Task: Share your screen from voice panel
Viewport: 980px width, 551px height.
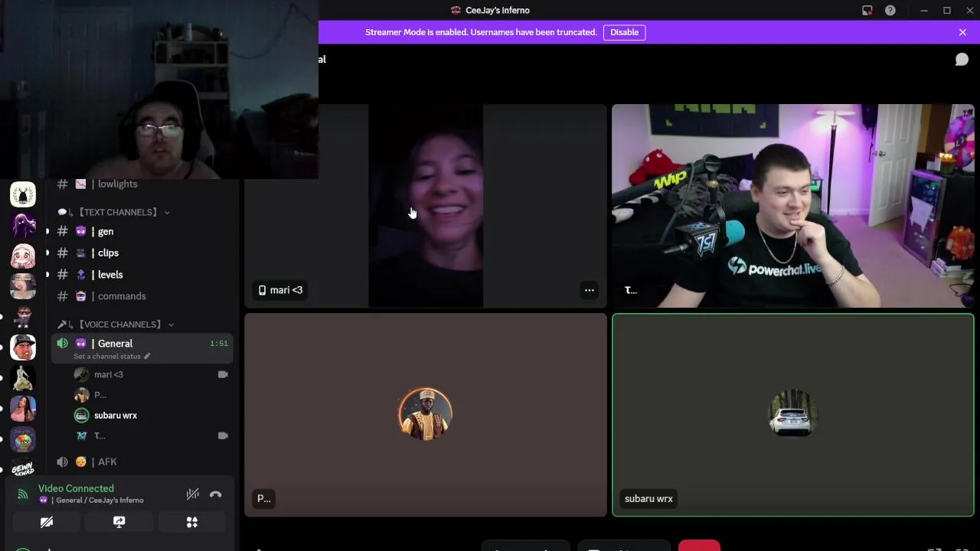Action: coord(119,522)
